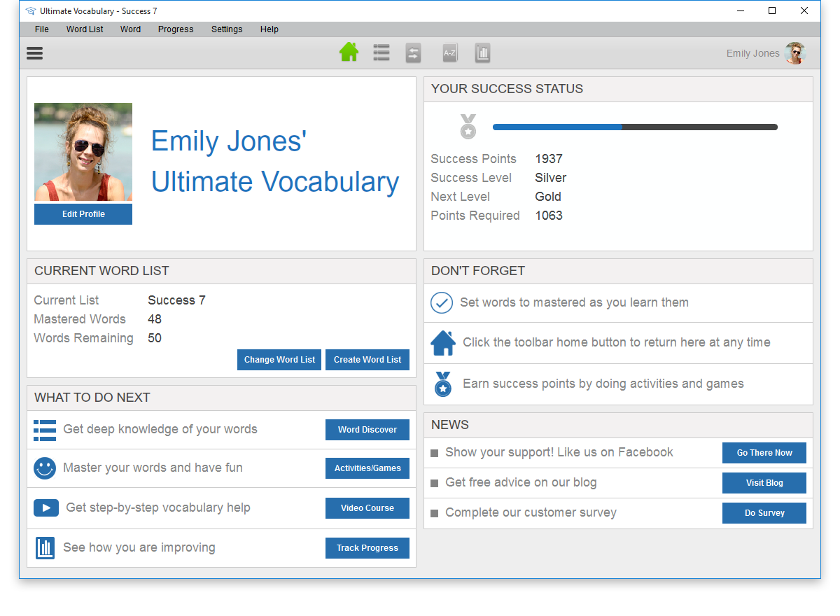Open the Progress menu

pyautogui.click(x=176, y=29)
